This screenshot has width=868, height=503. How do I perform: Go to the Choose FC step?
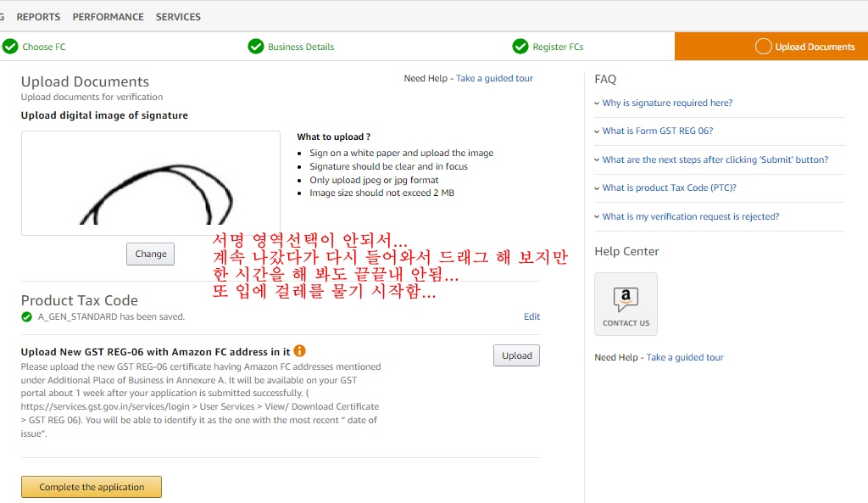click(x=44, y=48)
